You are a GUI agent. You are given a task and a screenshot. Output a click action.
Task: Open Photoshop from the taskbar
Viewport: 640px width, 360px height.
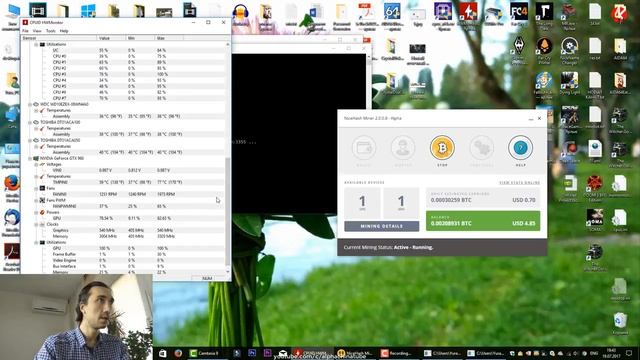(x=252, y=353)
